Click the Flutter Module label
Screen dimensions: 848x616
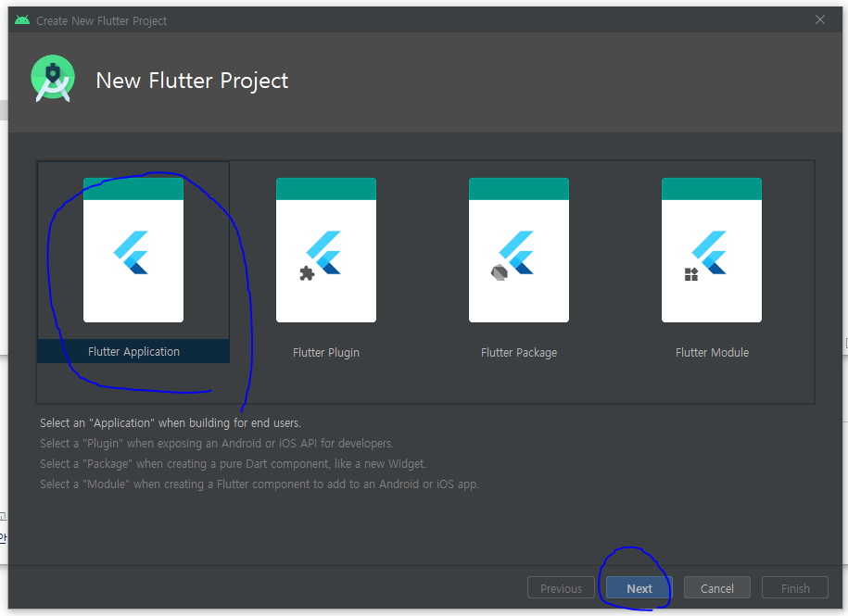pos(712,353)
